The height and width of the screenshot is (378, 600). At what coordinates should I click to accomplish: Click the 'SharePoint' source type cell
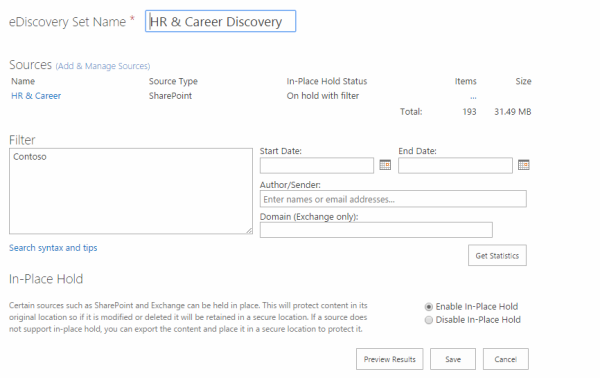coord(170,96)
